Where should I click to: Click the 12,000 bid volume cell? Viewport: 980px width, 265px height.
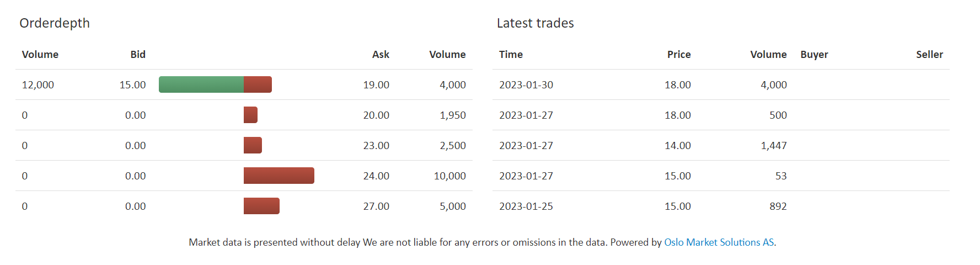[x=38, y=85]
